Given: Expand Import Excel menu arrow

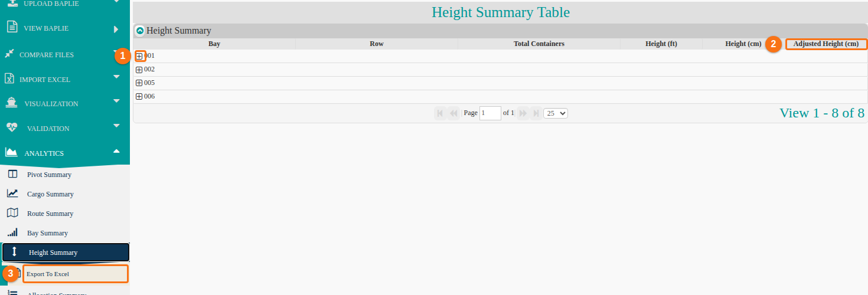Looking at the screenshot, I should pyautogui.click(x=116, y=77).
